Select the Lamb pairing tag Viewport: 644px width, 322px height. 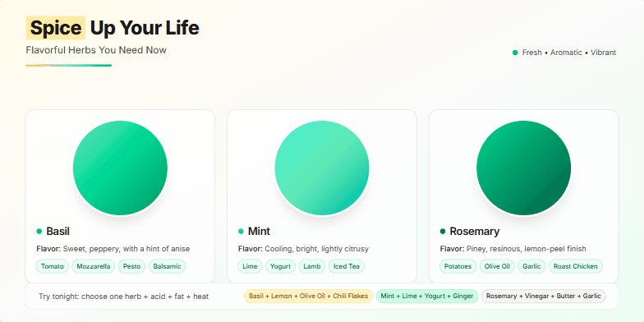pos(312,266)
